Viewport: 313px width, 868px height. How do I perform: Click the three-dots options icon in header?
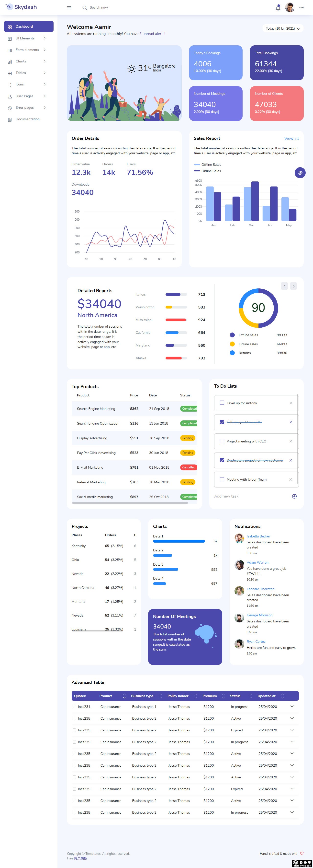tap(301, 7)
